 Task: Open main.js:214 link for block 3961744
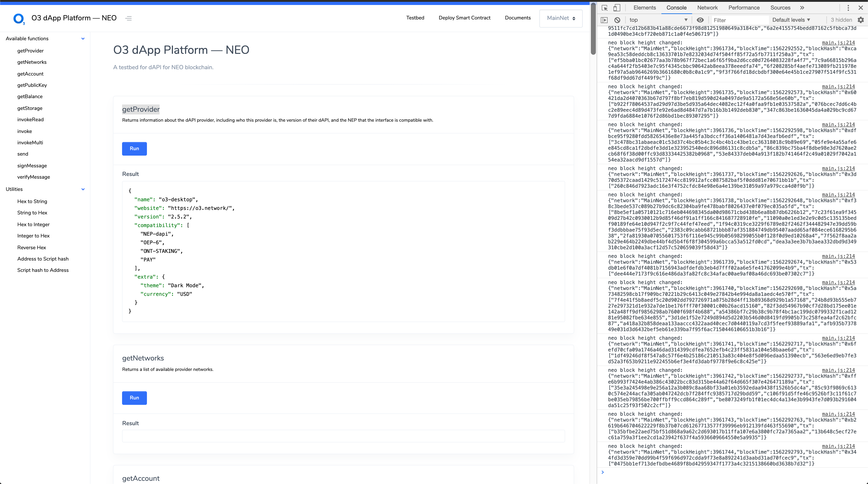pos(838,446)
